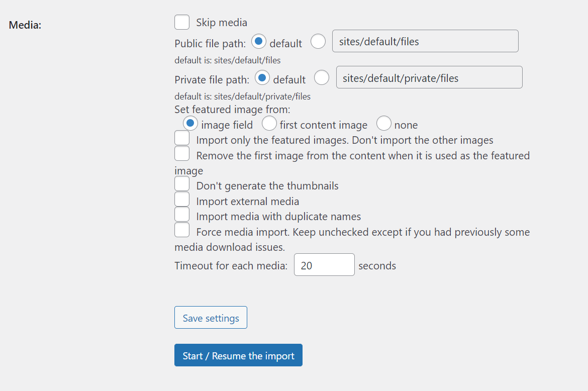Enable 'Import external media' option
The height and width of the screenshot is (391, 588).
tap(181, 199)
